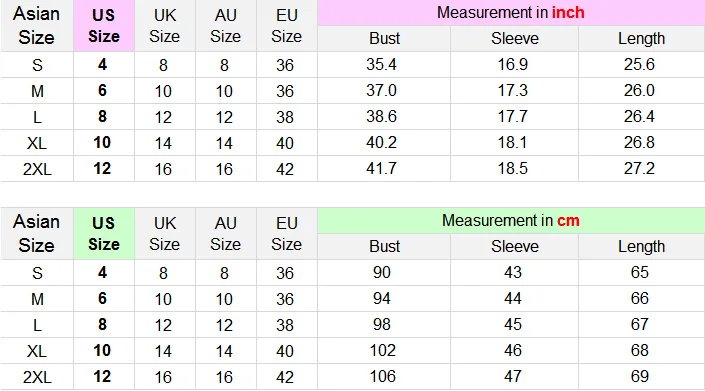Click the Sleeve value 18.5 in inch table

(x=513, y=169)
